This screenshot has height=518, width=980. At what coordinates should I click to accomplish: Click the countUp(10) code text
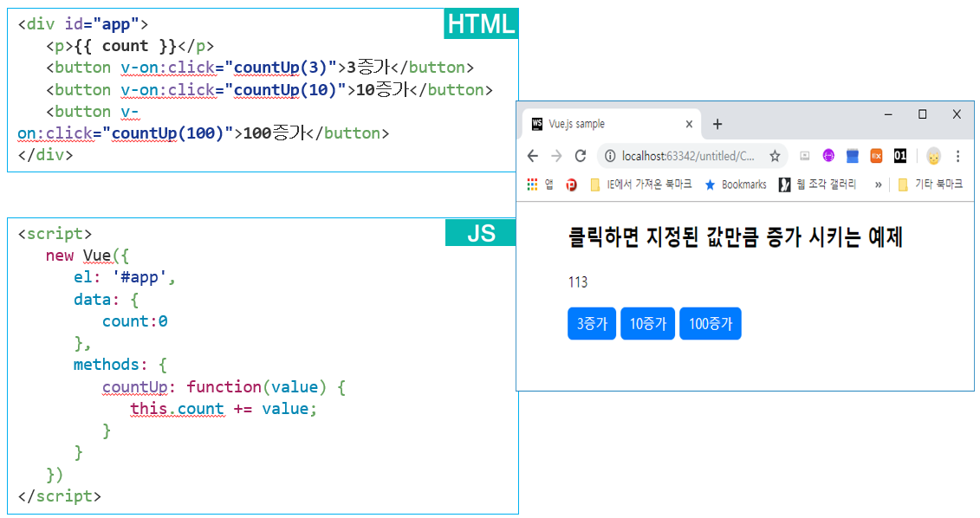[286, 90]
